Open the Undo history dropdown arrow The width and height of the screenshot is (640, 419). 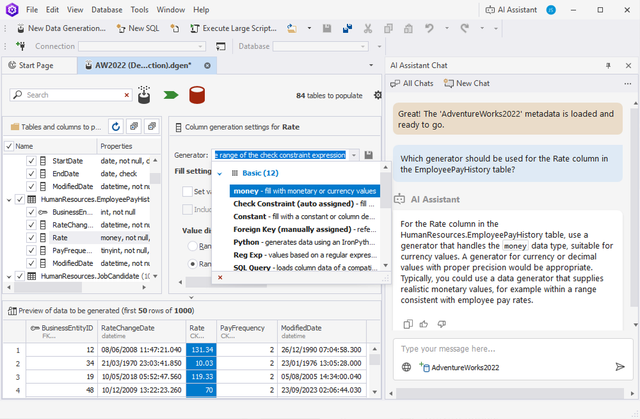click(447, 28)
